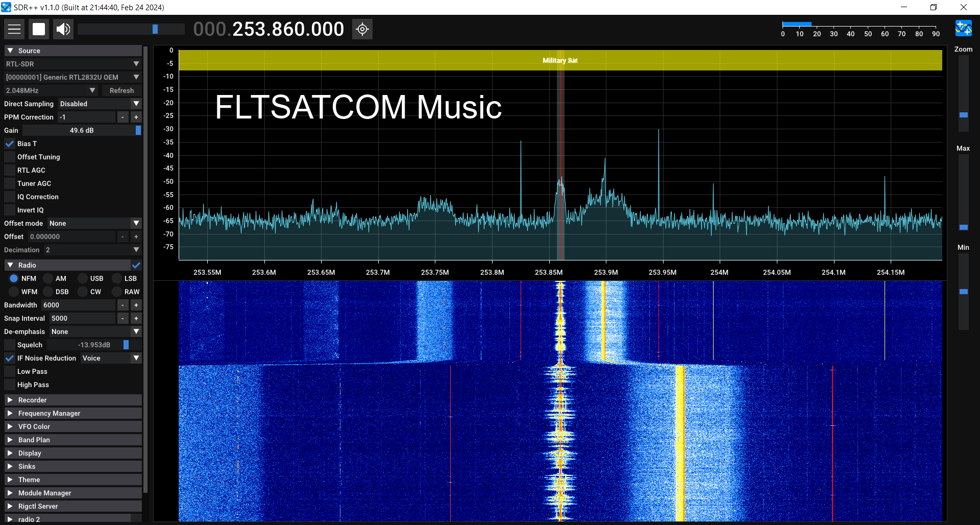Enable the IQ Correction checkbox
Image resolution: width=980 pixels, height=525 pixels.
(x=10, y=197)
